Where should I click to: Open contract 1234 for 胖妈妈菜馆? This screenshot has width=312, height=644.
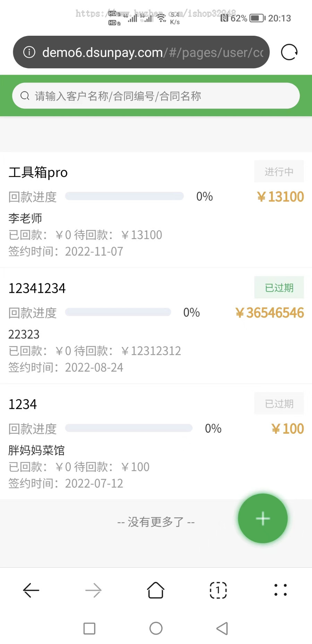click(x=23, y=405)
